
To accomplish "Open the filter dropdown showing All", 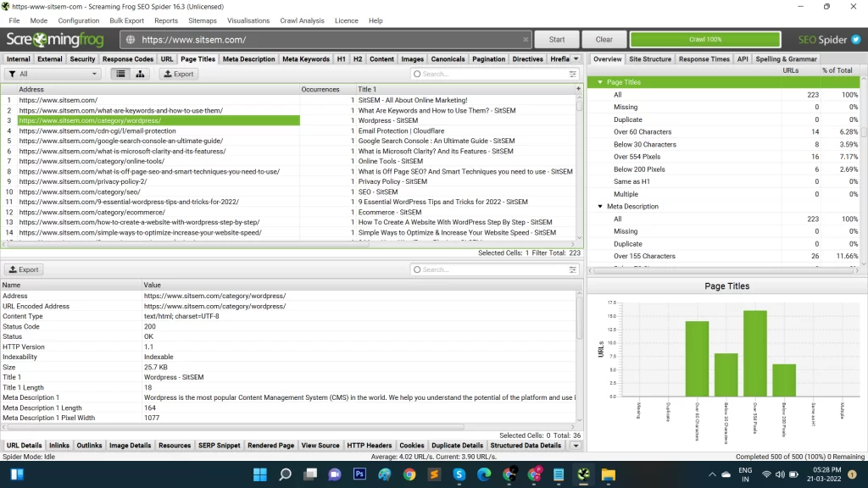I will (x=53, y=74).
